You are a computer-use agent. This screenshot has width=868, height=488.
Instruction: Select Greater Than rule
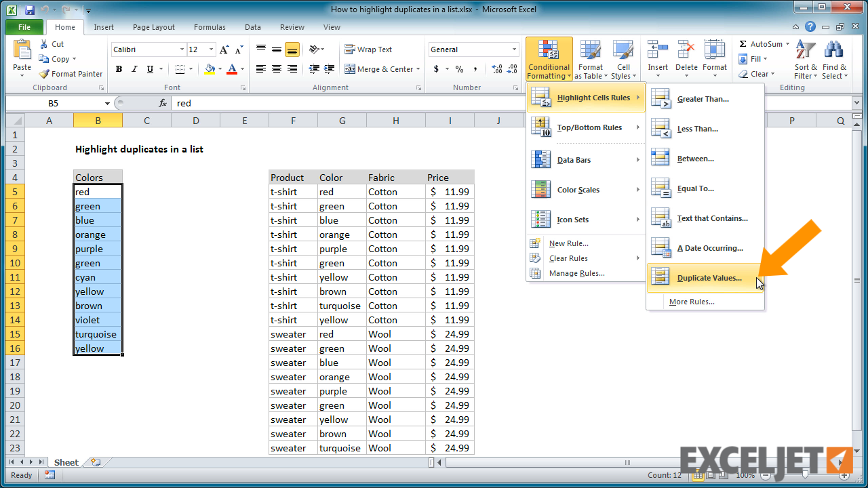point(705,99)
